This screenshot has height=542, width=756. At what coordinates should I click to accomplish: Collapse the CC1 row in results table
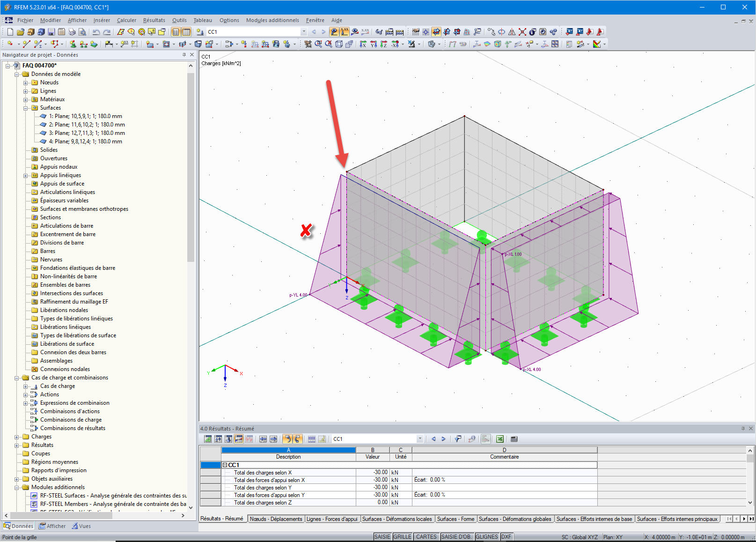coord(225,465)
